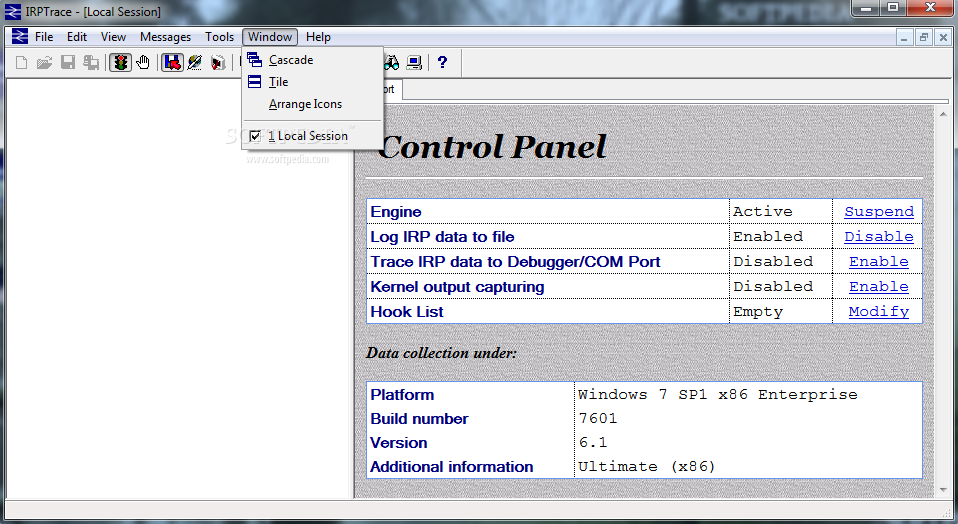Click the globe with pencil toolbar icon
This screenshot has width=958, height=524.
(195, 62)
